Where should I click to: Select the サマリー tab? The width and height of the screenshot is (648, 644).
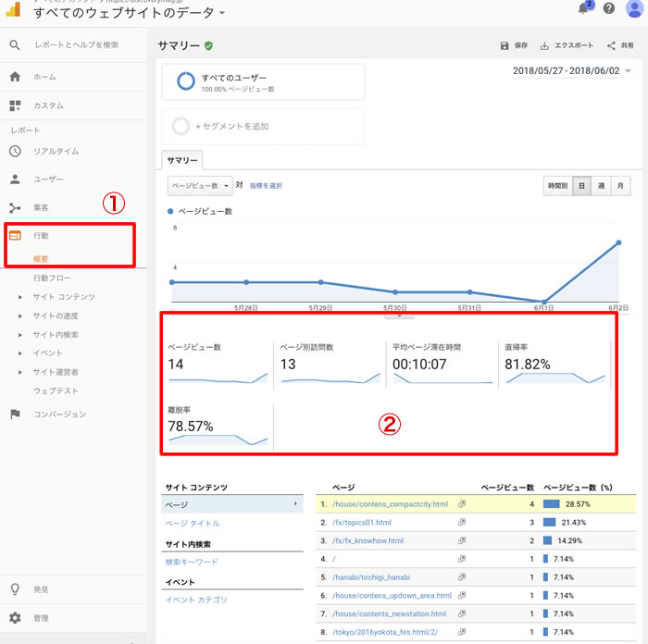(x=181, y=160)
